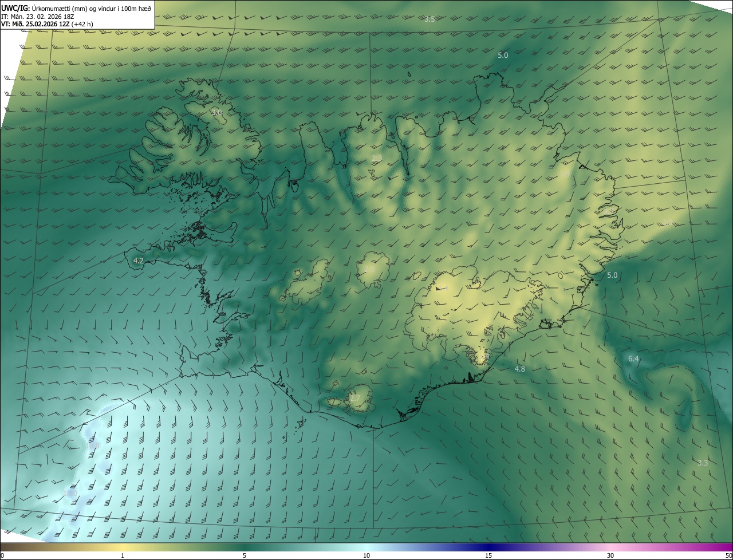Pick the 4.8 value label near the coast

[x=520, y=369]
